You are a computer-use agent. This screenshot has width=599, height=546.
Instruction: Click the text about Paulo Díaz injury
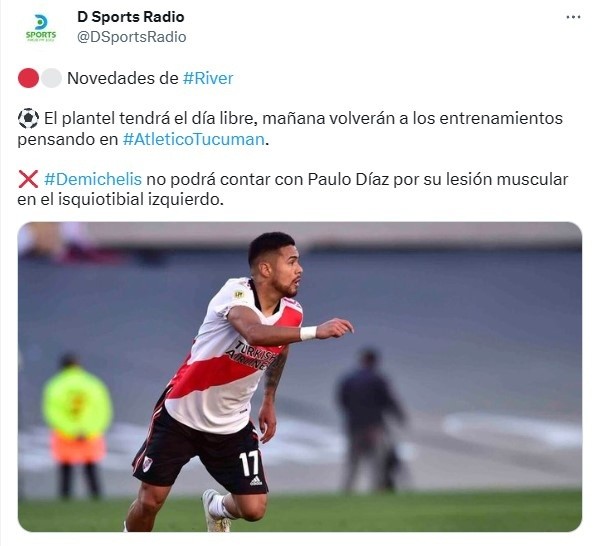tap(293, 189)
